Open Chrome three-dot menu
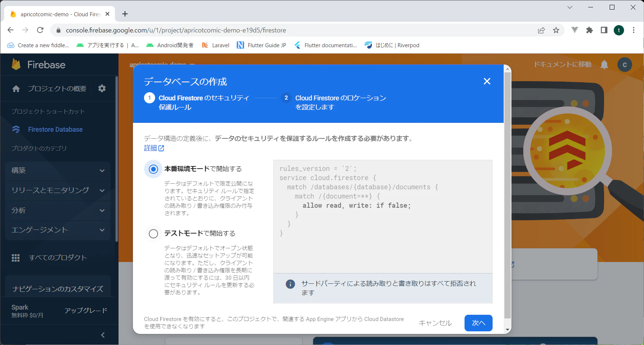 tap(634, 30)
